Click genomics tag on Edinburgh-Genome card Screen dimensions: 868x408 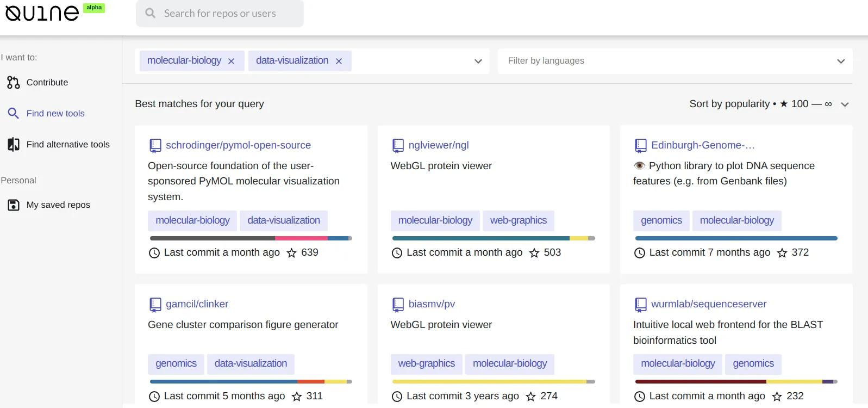[x=661, y=220]
